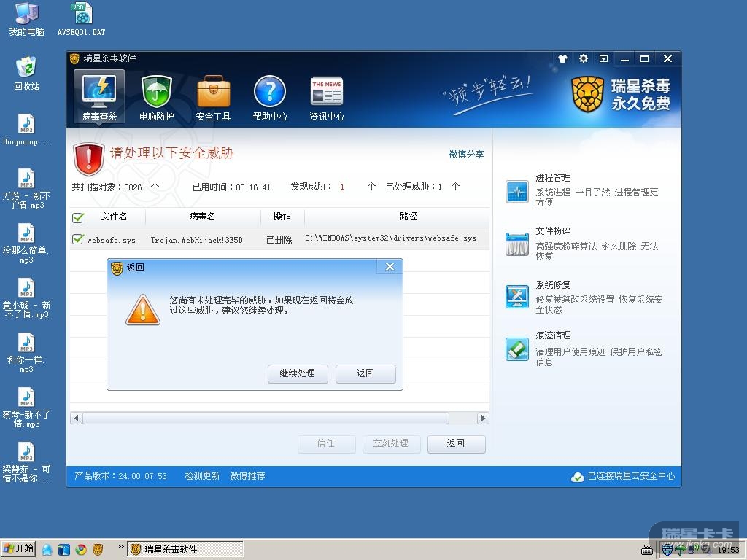
Task: Click the 产品版本 24.00.07.53 text
Action: (120, 476)
